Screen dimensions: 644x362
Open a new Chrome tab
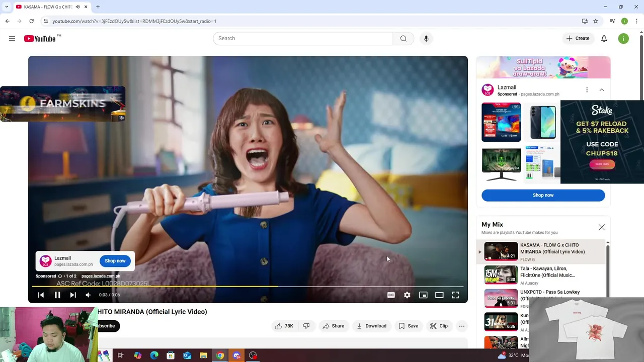[x=98, y=7]
